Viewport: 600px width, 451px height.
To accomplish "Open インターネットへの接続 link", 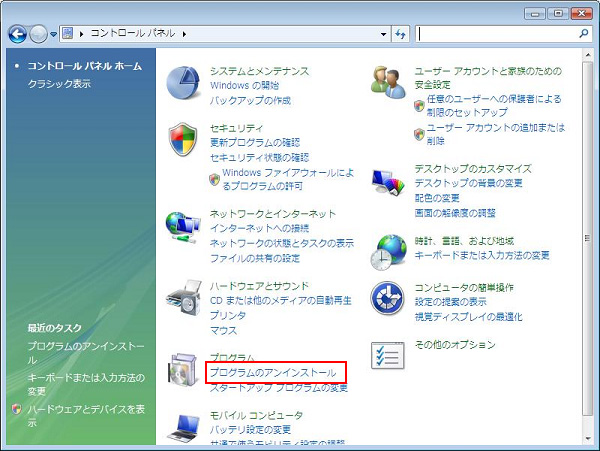I will tap(259, 228).
